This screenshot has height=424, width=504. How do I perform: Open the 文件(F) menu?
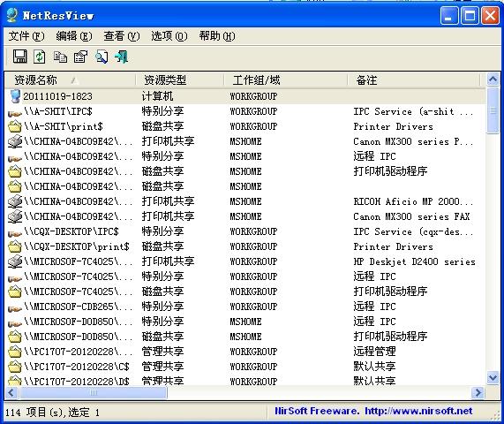26,36
